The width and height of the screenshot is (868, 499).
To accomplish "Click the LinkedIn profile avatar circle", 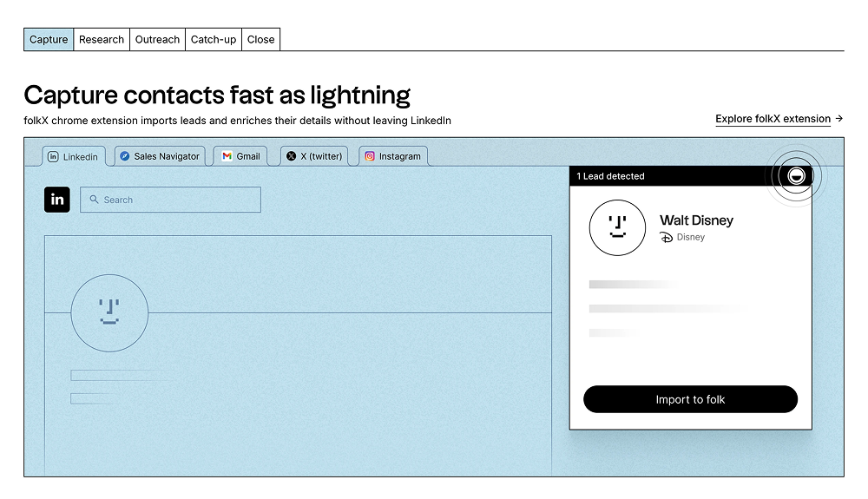I will (109, 313).
